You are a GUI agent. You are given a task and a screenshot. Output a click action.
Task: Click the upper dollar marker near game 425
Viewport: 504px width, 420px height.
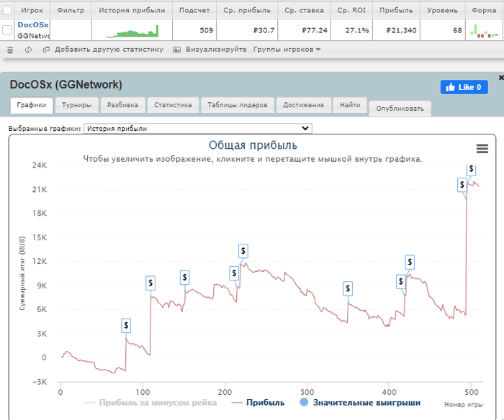pyautogui.click(x=410, y=262)
